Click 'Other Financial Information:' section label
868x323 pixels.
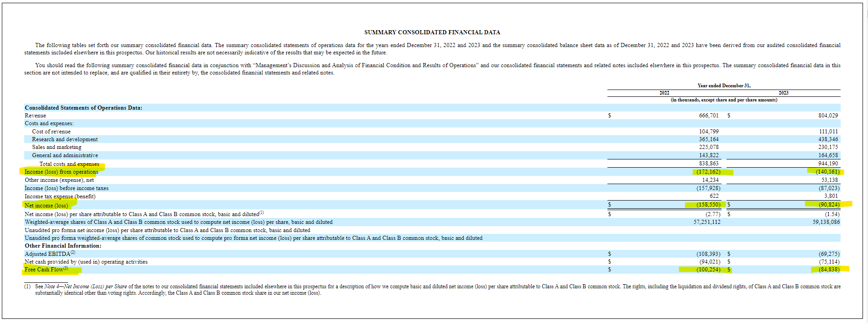(x=63, y=246)
